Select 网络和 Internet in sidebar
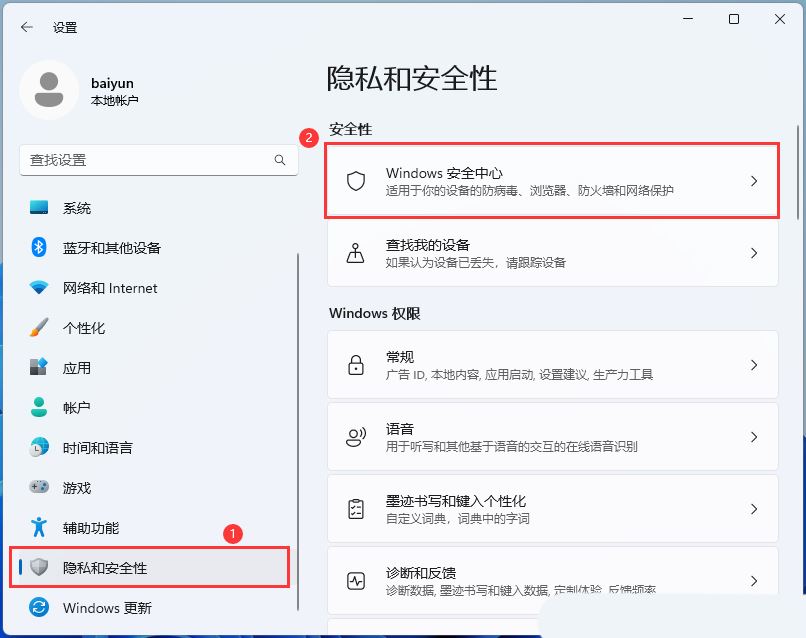The height and width of the screenshot is (638, 806). coord(110,288)
